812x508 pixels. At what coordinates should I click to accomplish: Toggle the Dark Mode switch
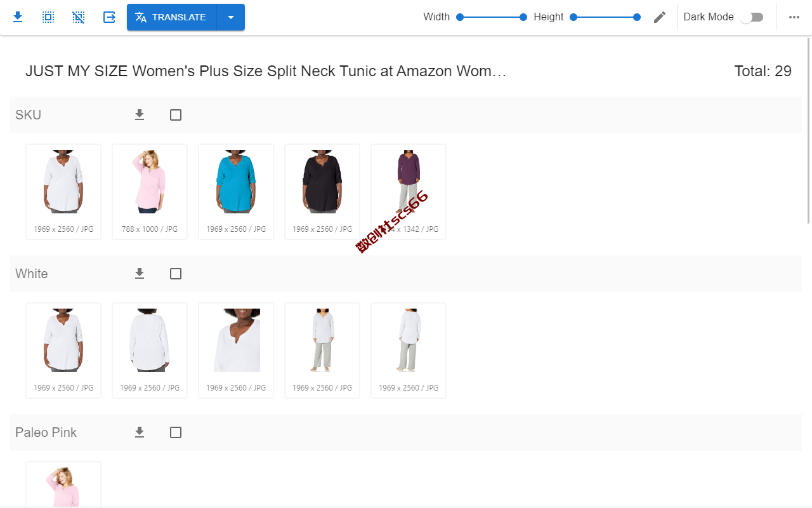tap(752, 17)
